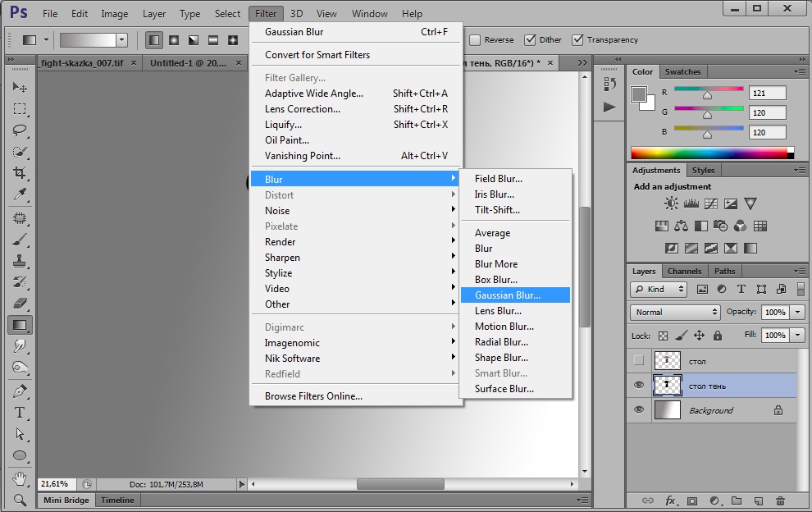Toggle the Dither checkbox
The width and height of the screenshot is (812, 512).
[530, 40]
